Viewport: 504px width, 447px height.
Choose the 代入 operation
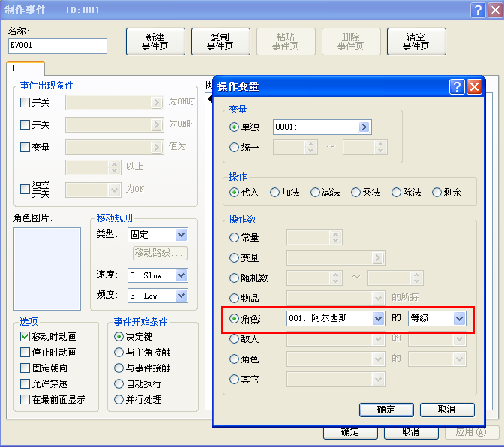pyautogui.click(x=234, y=193)
